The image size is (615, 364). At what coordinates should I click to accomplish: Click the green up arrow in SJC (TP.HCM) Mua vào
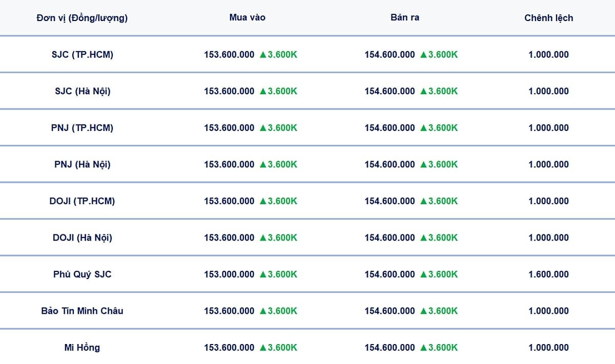[x=263, y=55]
